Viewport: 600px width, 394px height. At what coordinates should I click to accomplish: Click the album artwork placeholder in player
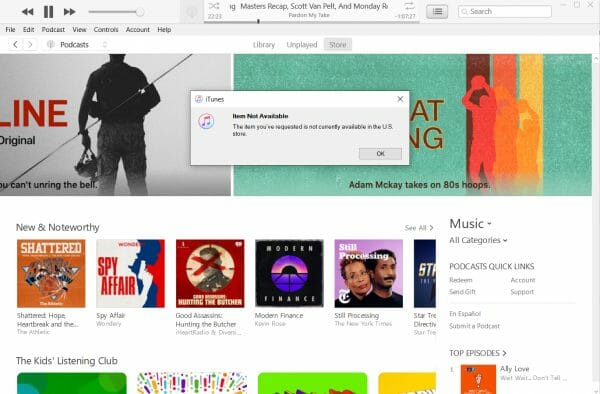[x=192, y=12]
